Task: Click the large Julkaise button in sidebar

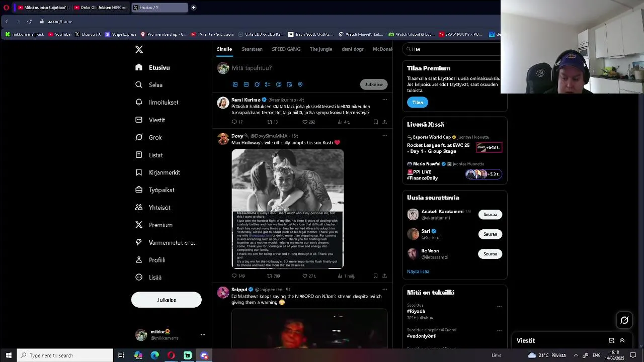Action: point(167,300)
